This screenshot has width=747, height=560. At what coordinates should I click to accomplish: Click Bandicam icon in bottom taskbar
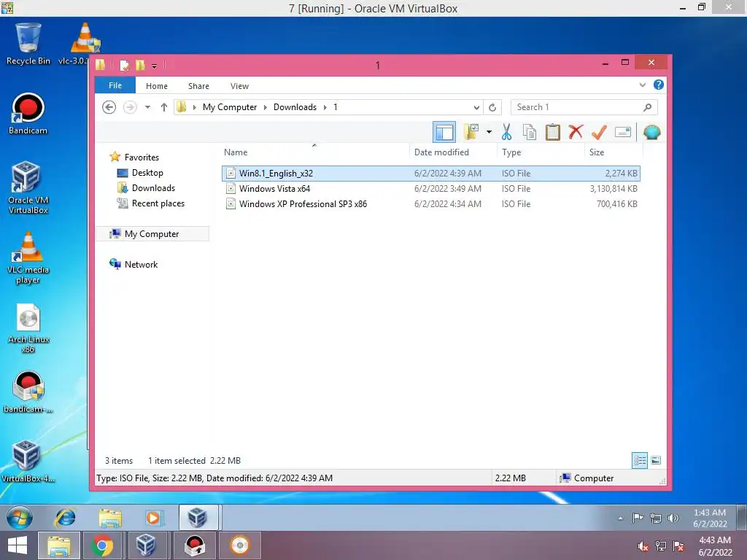(x=195, y=545)
